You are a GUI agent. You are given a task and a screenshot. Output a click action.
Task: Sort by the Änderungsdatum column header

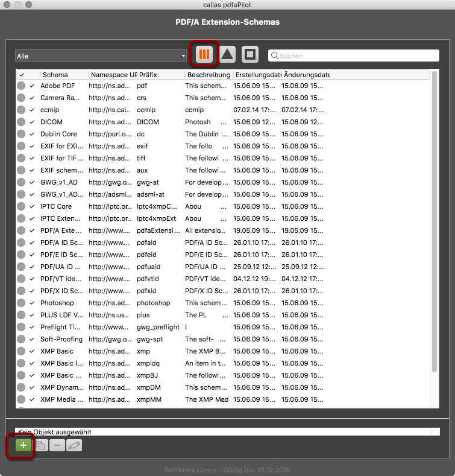tap(306, 75)
